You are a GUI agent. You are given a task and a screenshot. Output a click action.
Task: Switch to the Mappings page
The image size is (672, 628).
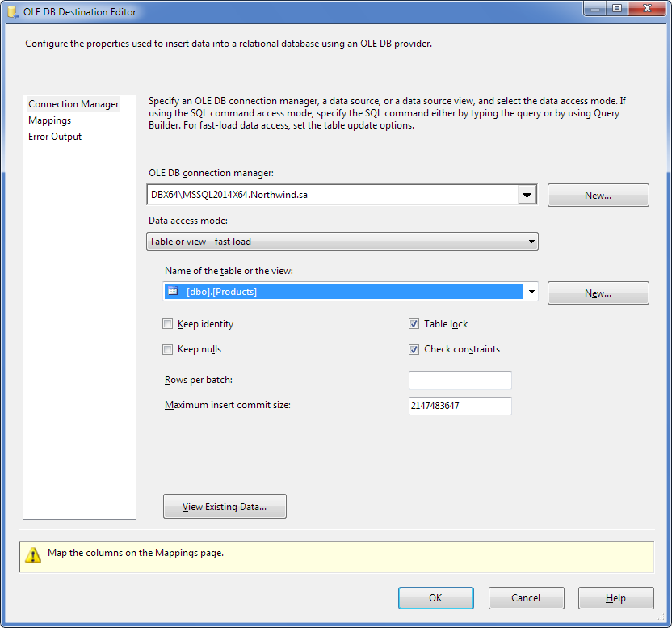point(50,120)
